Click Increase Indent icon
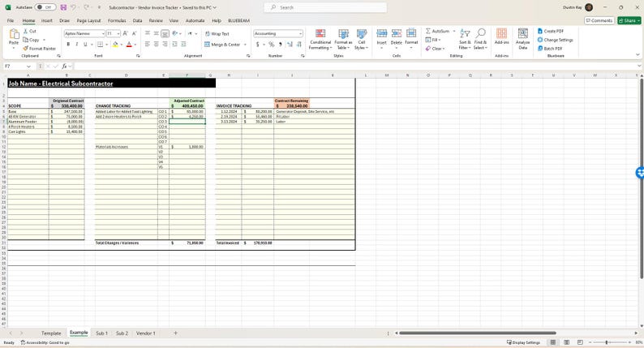Screen dimensions: 644x348 (x=183, y=45)
